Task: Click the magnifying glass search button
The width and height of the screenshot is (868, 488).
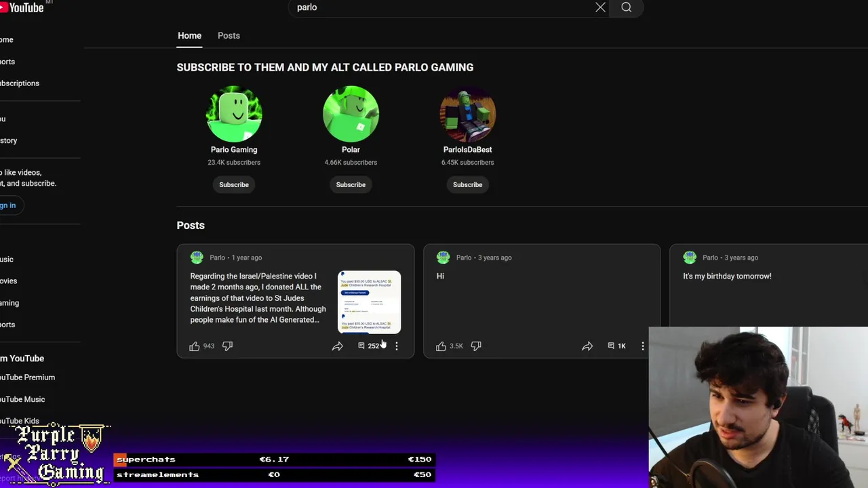Action: tap(627, 7)
